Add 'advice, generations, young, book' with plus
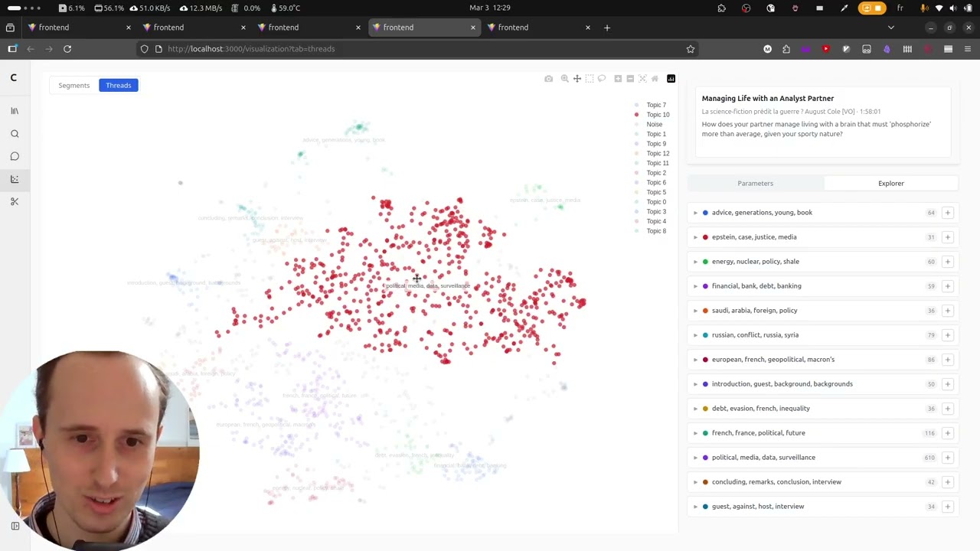This screenshot has height=551, width=980. point(947,213)
